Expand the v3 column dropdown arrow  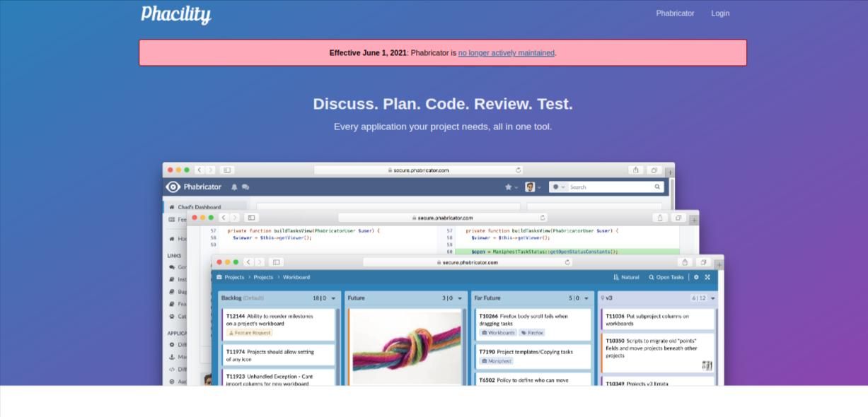(x=712, y=298)
